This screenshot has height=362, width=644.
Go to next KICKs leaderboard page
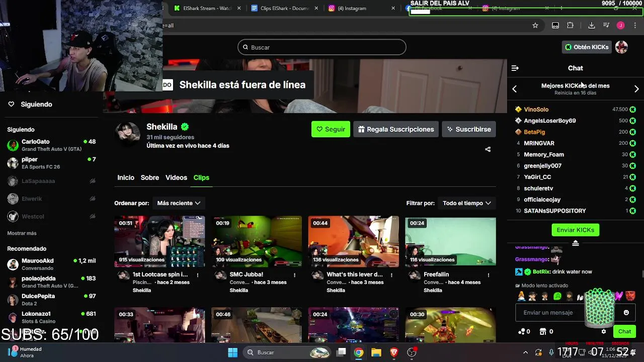(x=636, y=89)
